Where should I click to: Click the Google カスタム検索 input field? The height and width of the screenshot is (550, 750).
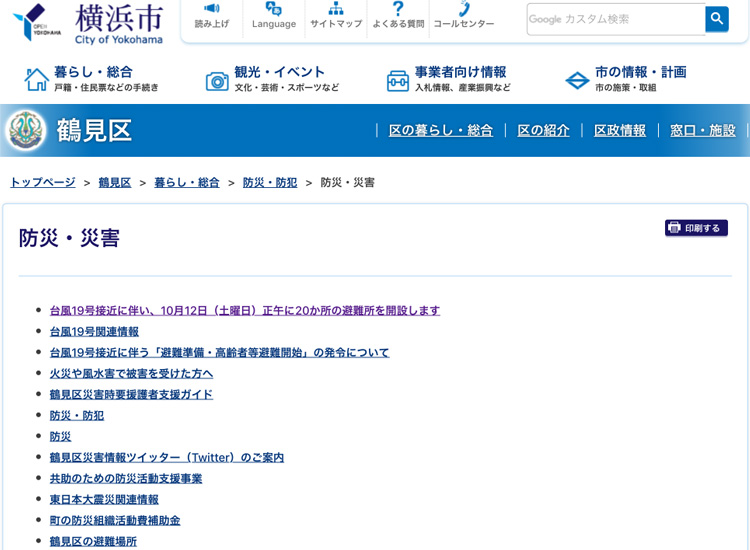pyautogui.click(x=615, y=19)
